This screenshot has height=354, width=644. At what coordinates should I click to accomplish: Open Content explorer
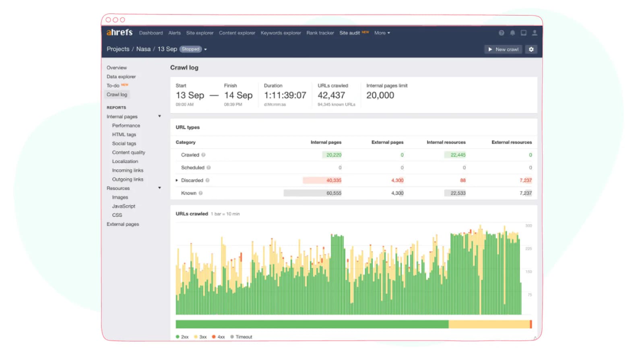pyautogui.click(x=237, y=33)
